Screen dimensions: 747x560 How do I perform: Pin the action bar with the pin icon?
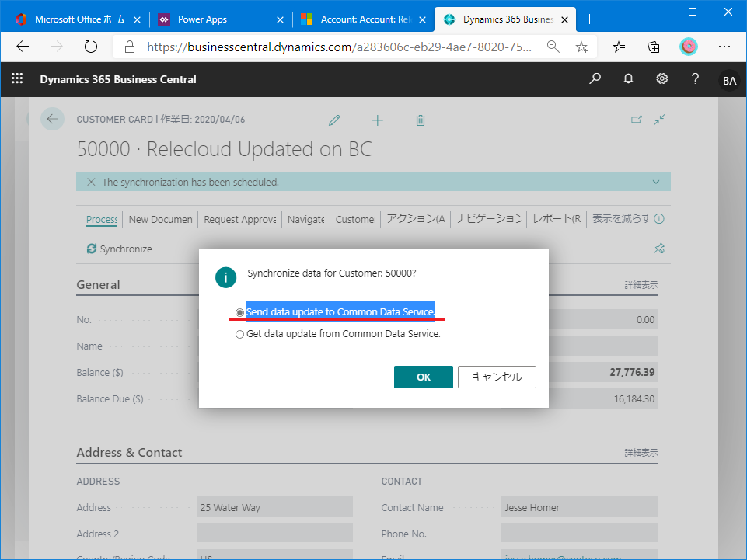pyautogui.click(x=659, y=248)
